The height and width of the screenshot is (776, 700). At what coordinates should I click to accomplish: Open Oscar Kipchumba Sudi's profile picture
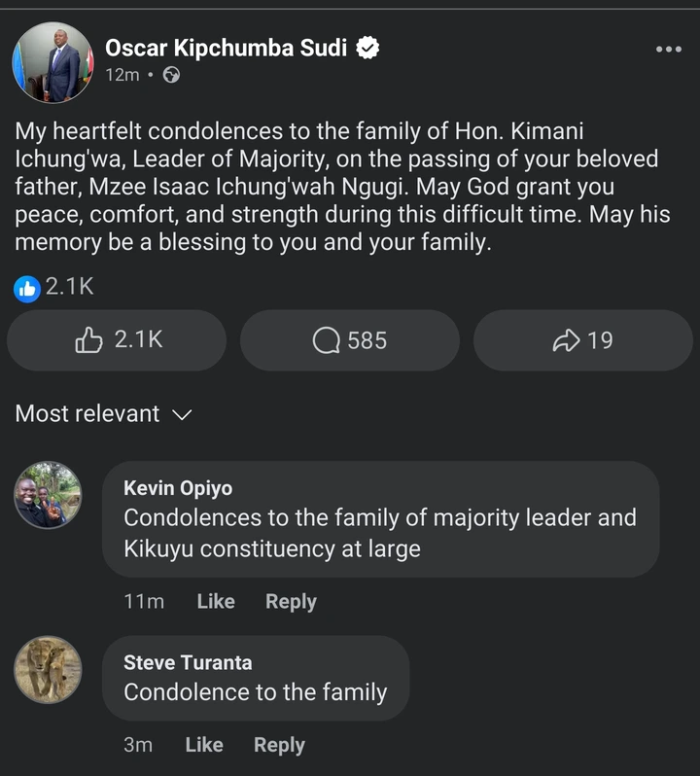[x=53, y=62]
